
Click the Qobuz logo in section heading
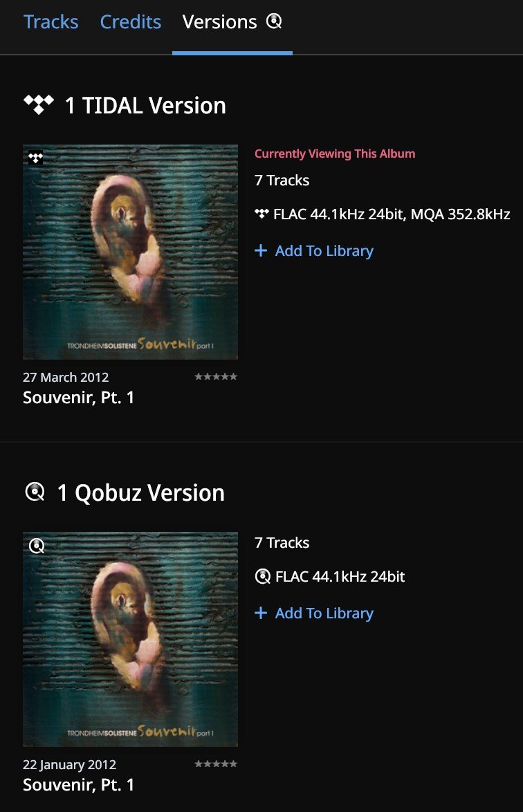pos(35,492)
